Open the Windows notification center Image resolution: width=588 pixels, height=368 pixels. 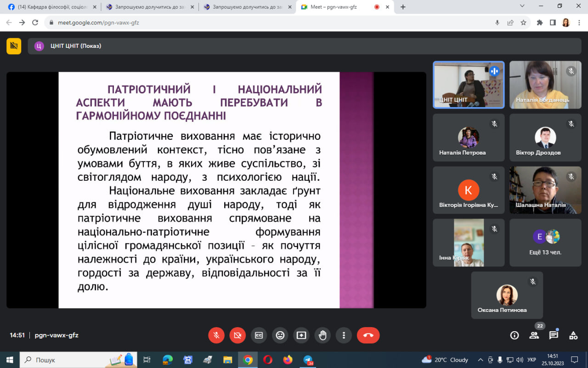(x=574, y=360)
